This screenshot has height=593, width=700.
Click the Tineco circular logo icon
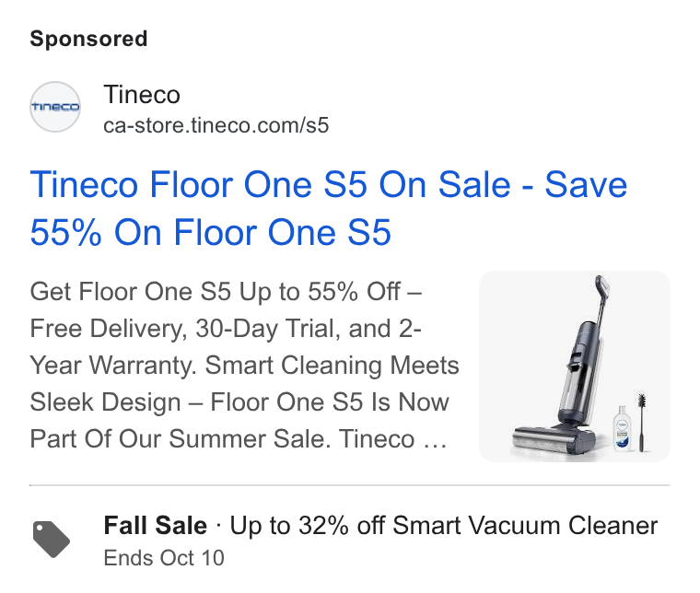(55, 107)
